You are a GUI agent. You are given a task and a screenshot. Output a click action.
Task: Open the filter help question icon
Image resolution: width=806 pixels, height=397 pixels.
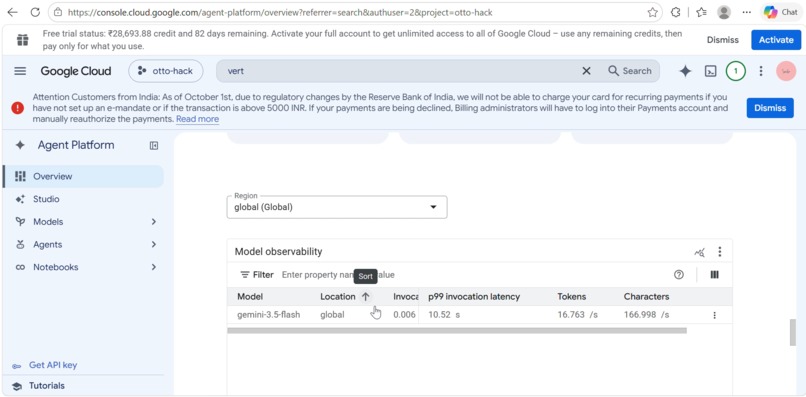point(679,275)
